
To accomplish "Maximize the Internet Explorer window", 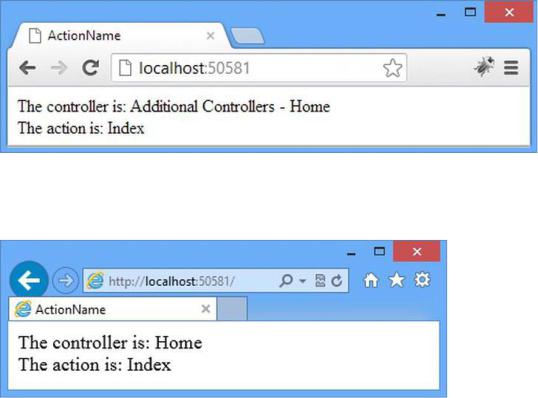I will (x=379, y=251).
